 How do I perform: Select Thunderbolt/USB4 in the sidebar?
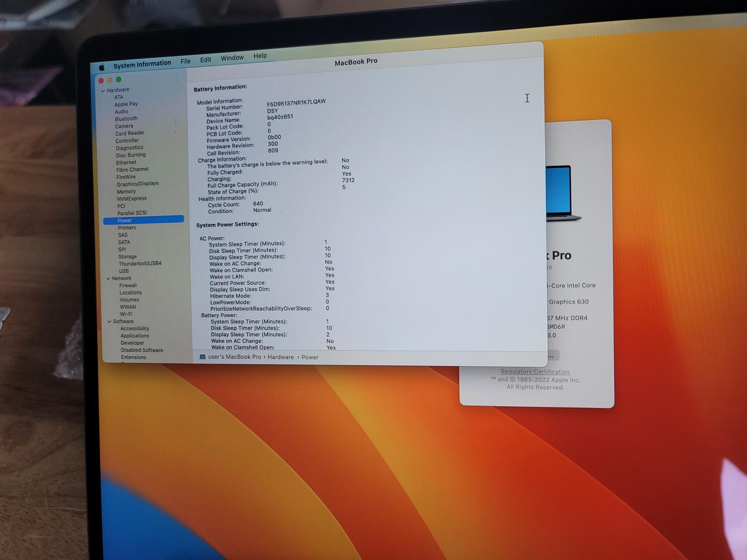(140, 263)
